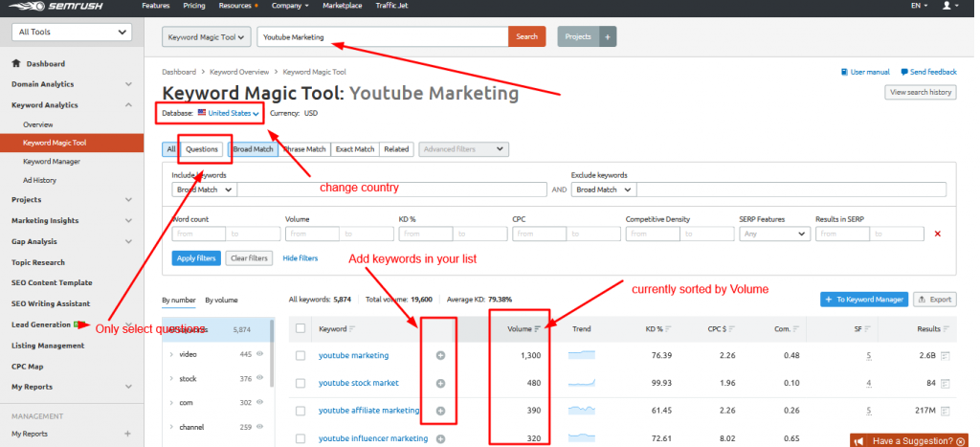Open the Company top menu
980x447 pixels.
[290, 5]
